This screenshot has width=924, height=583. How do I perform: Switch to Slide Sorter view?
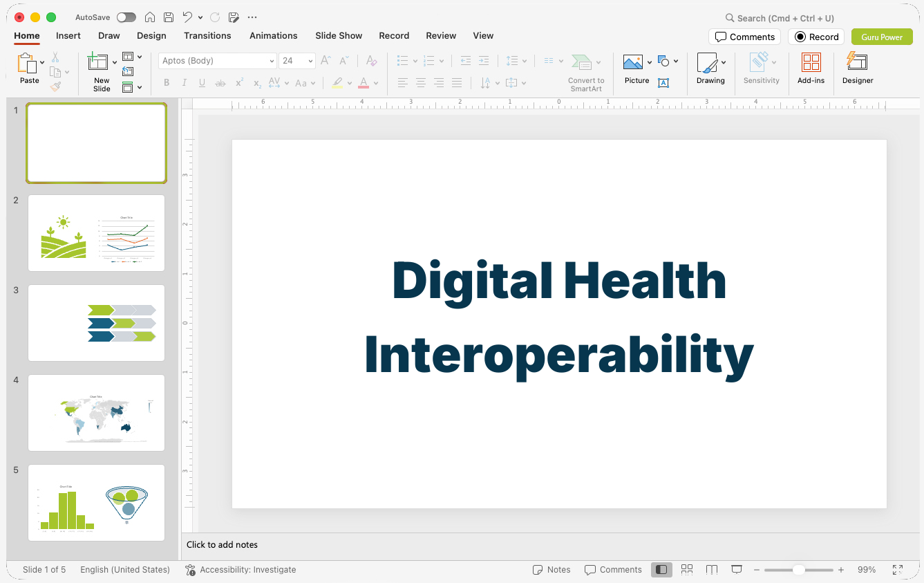pyautogui.click(x=687, y=570)
